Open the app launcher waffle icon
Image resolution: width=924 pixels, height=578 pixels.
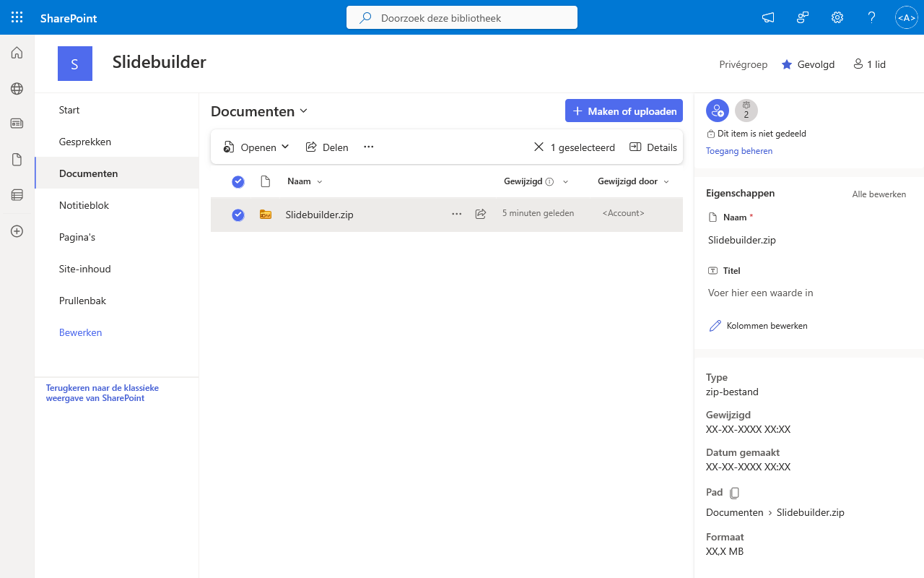coord(17,17)
